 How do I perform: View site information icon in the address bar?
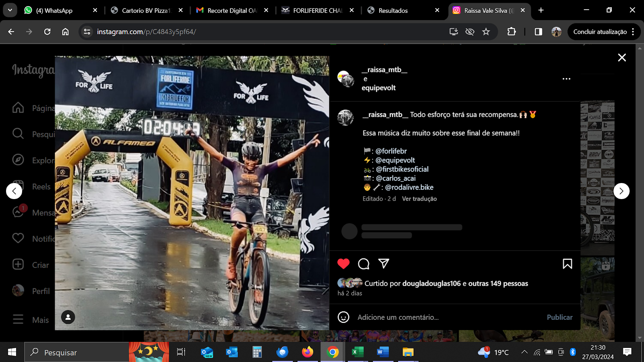click(87, 32)
